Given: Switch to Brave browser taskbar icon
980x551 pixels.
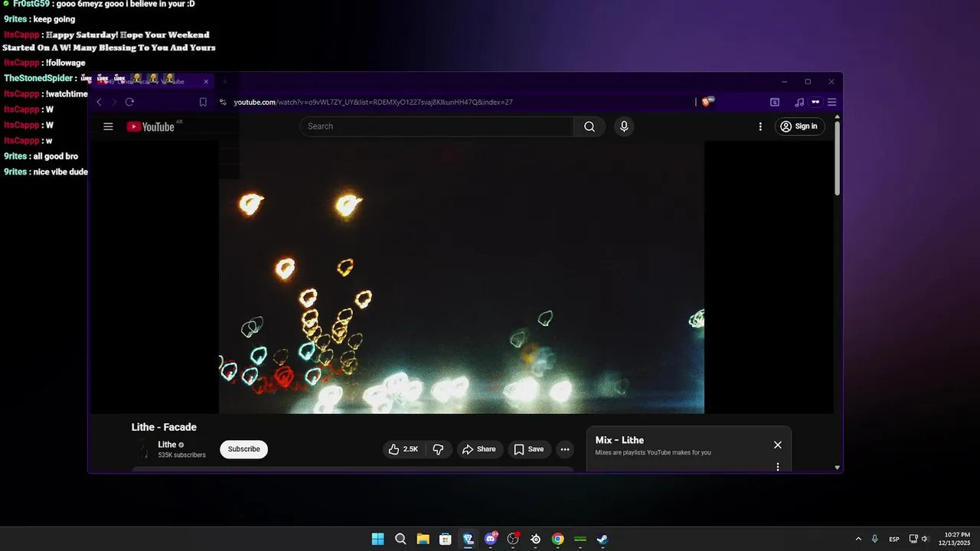Looking at the screenshot, I should click(x=468, y=539).
